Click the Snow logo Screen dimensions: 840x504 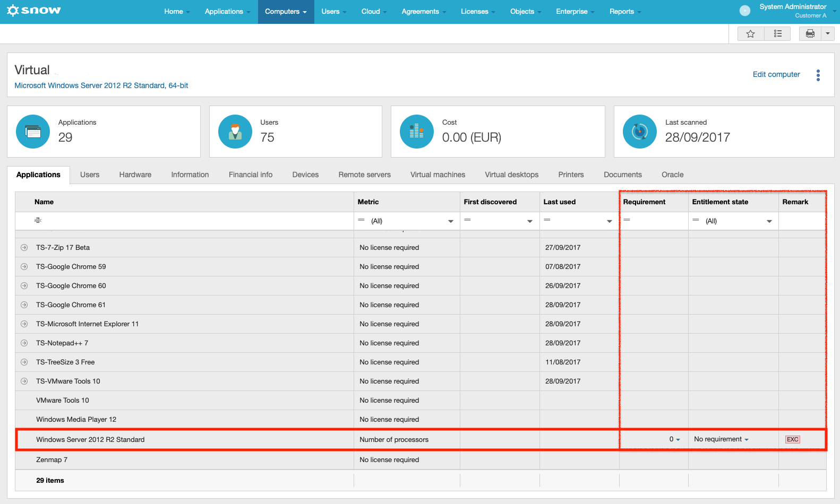tap(34, 11)
